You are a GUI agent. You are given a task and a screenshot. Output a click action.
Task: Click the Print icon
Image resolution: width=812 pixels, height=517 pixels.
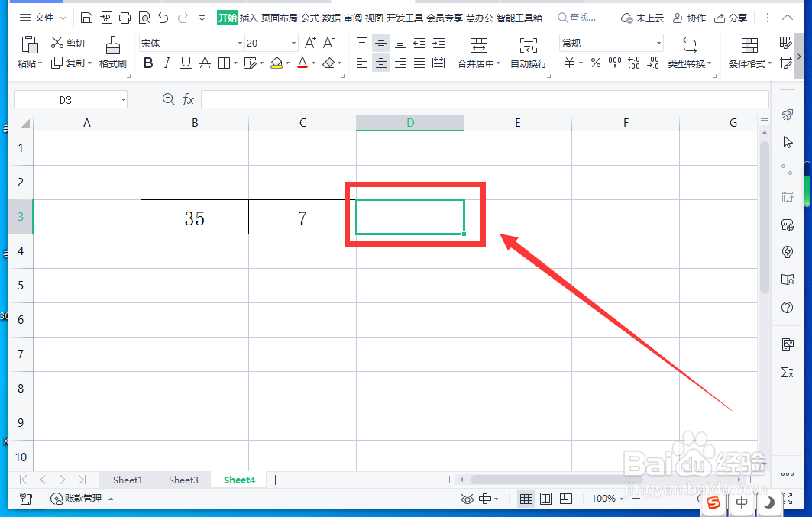coord(125,18)
